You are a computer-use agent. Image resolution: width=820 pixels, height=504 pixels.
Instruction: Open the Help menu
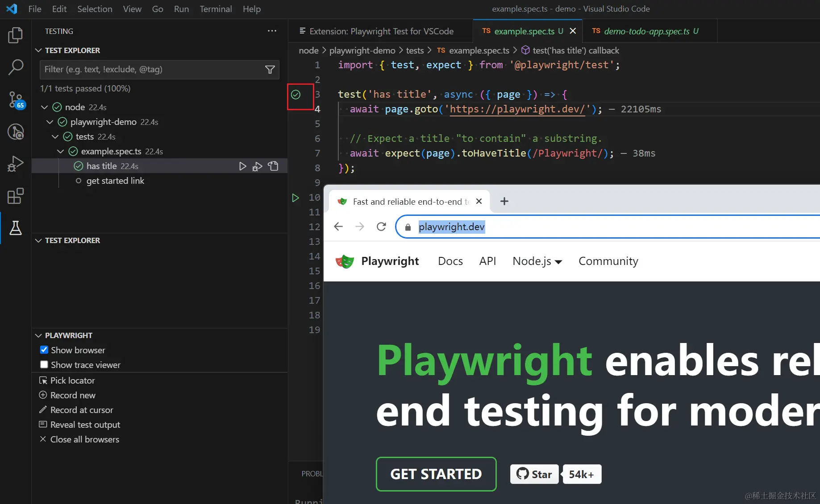[x=252, y=9]
